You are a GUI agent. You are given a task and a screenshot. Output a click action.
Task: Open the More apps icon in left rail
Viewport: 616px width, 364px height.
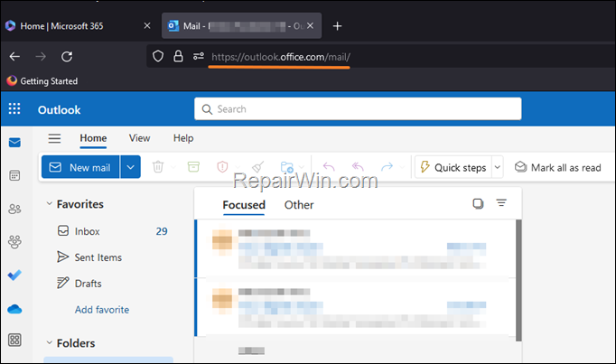coord(14,340)
